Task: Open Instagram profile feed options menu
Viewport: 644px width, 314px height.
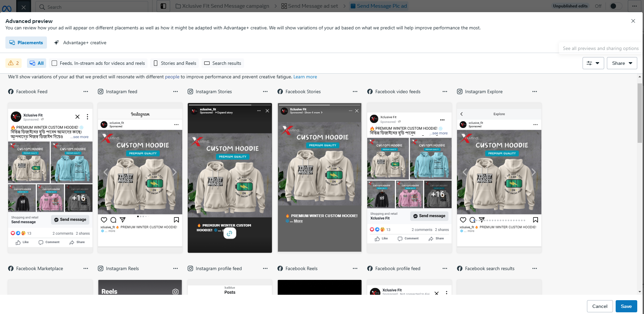Action: click(265, 268)
